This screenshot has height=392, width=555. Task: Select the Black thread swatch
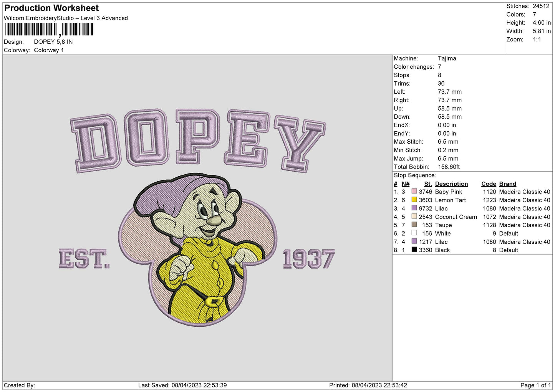click(414, 250)
